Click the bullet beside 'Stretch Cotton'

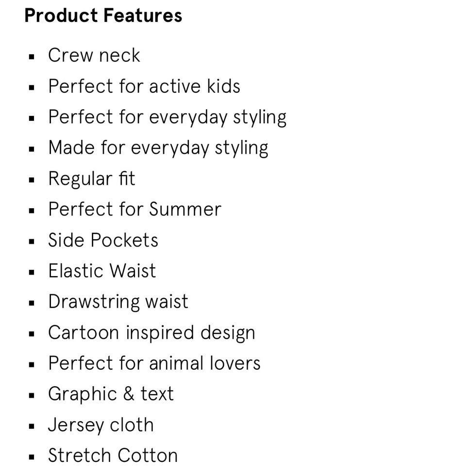pos(32,457)
